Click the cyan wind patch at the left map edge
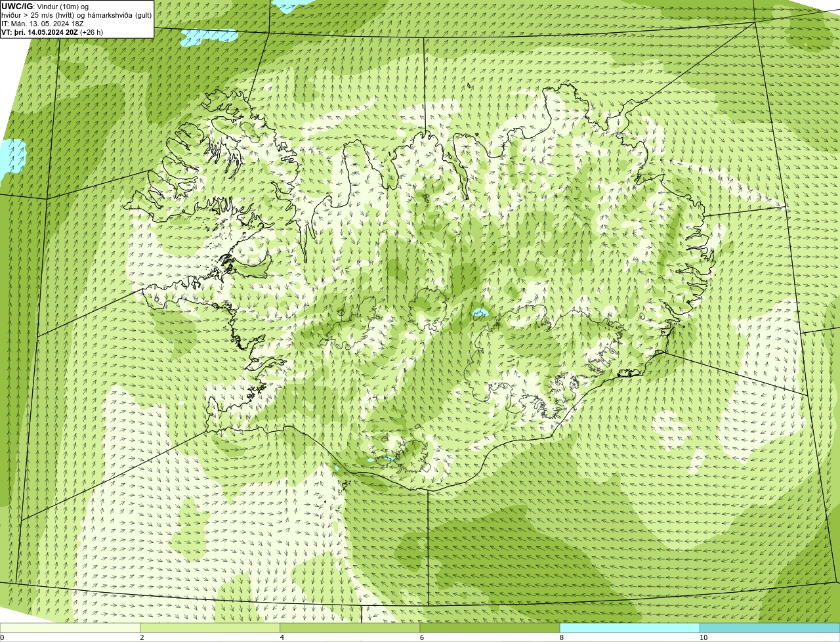 (x=12, y=156)
